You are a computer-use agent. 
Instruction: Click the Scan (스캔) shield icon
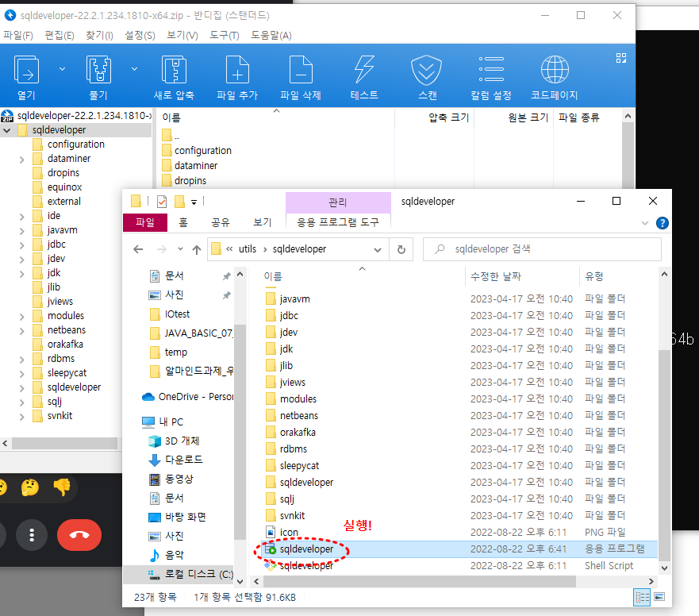pos(427,70)
